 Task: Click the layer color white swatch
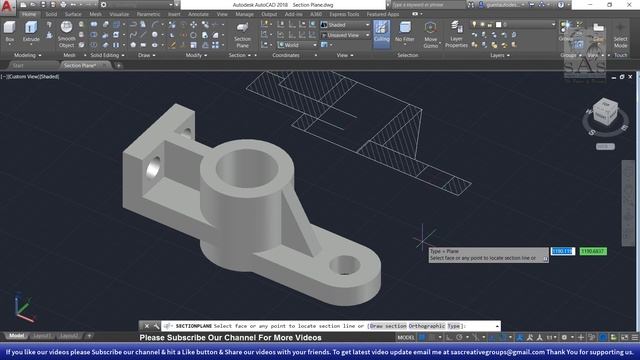(x=498, y=24)
